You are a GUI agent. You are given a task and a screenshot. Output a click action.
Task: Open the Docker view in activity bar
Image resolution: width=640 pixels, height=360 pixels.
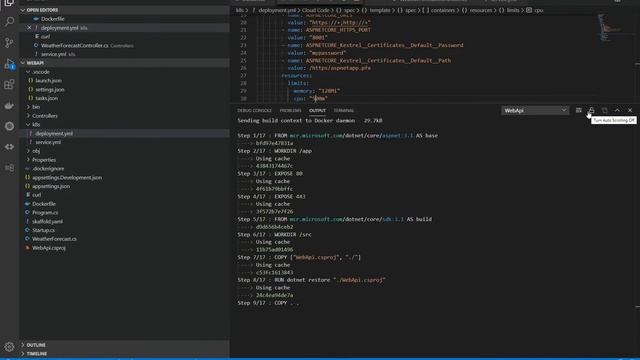[x=9, y=106]
